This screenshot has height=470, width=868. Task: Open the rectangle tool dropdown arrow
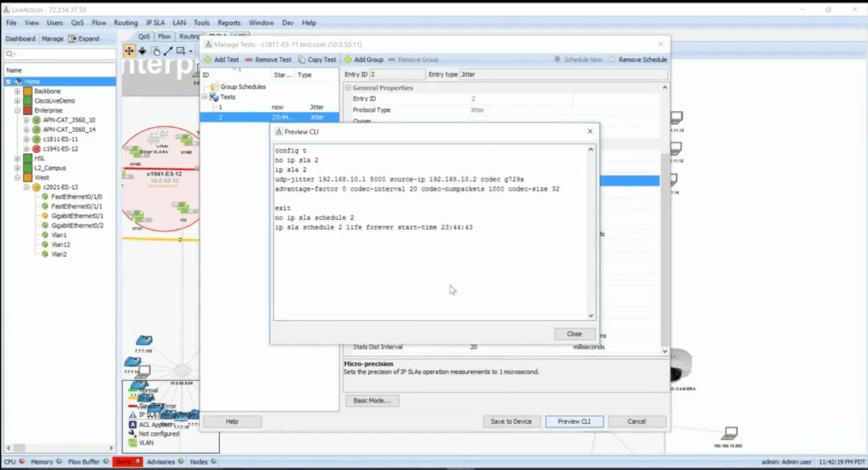(x=191, y=51)
